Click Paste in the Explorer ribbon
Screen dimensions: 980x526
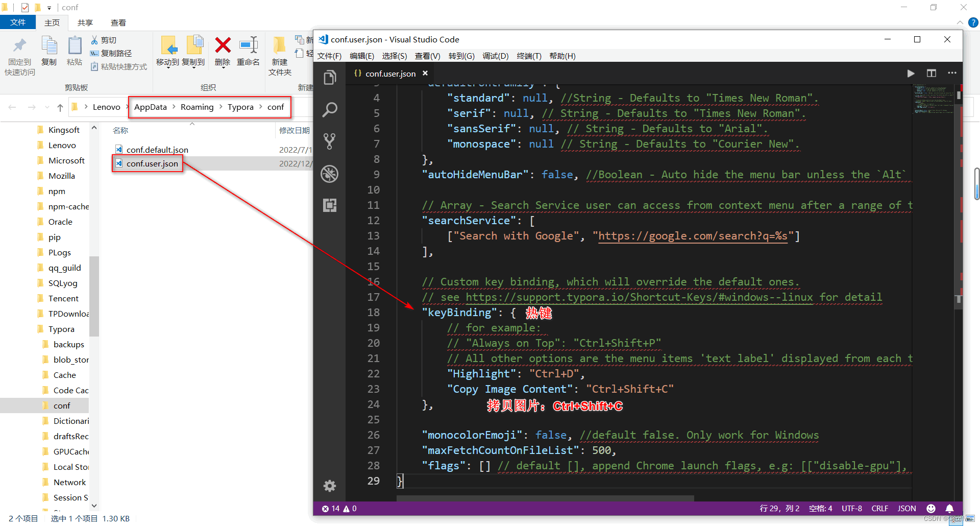pos(75,51)
